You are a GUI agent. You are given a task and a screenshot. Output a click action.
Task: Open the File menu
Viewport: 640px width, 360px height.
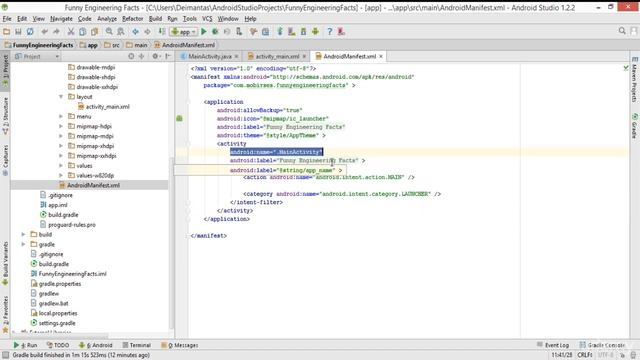pyautogui.click(x=7, y=19)
